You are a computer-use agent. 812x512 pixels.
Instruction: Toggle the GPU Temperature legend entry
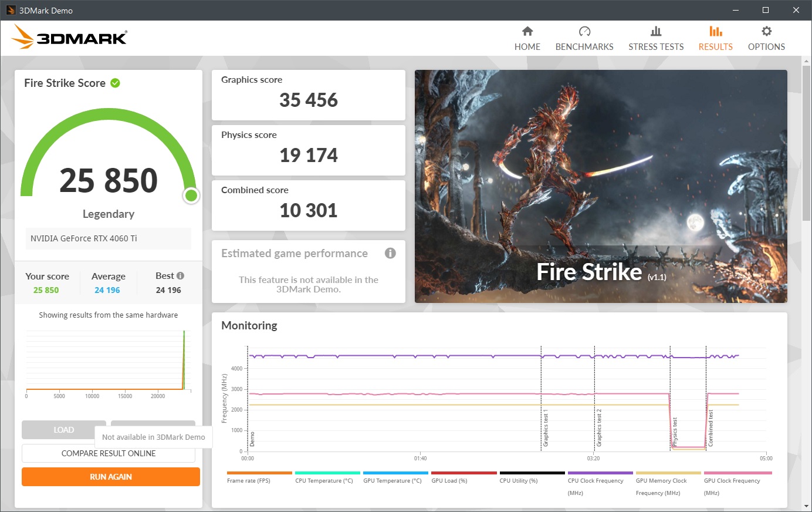(x=395, y=477)
